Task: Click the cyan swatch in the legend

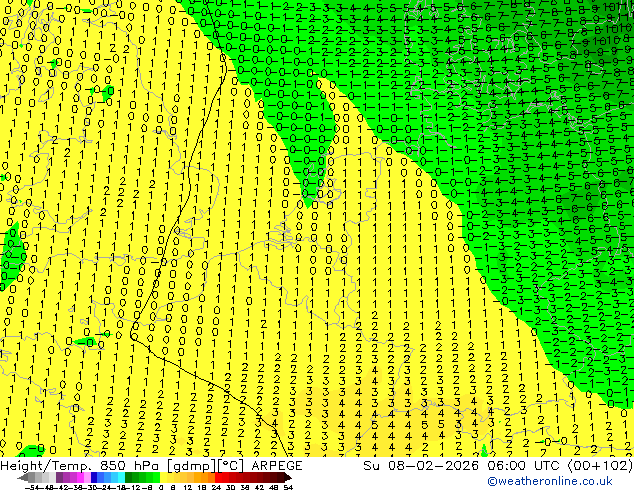Action: coord(121,478)
